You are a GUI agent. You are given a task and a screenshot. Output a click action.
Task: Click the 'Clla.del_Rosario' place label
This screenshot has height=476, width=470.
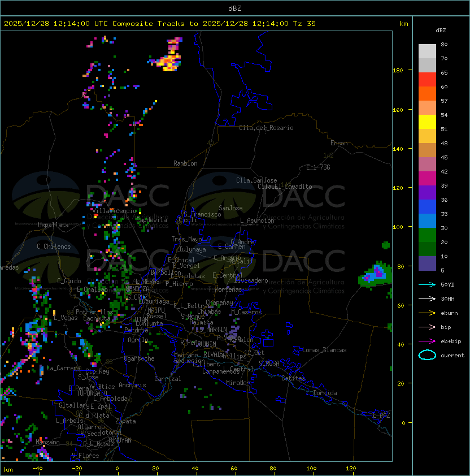pos(266,128)
